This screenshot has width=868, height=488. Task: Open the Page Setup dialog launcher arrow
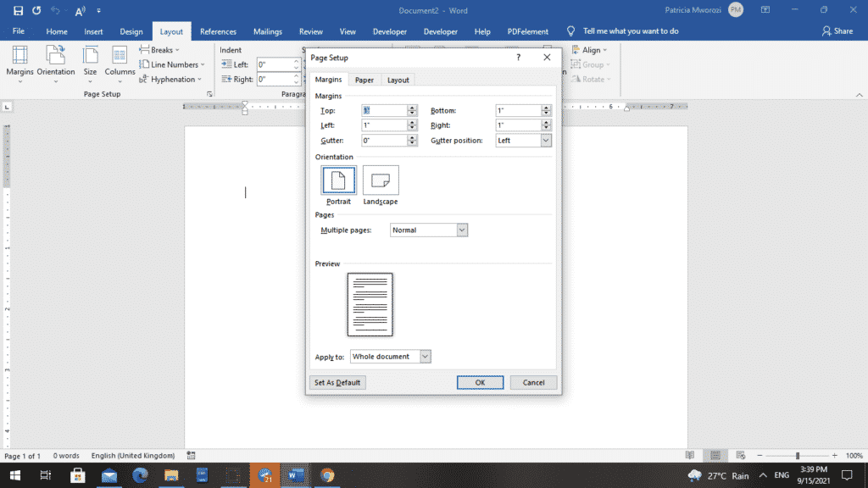coord(209,94)
